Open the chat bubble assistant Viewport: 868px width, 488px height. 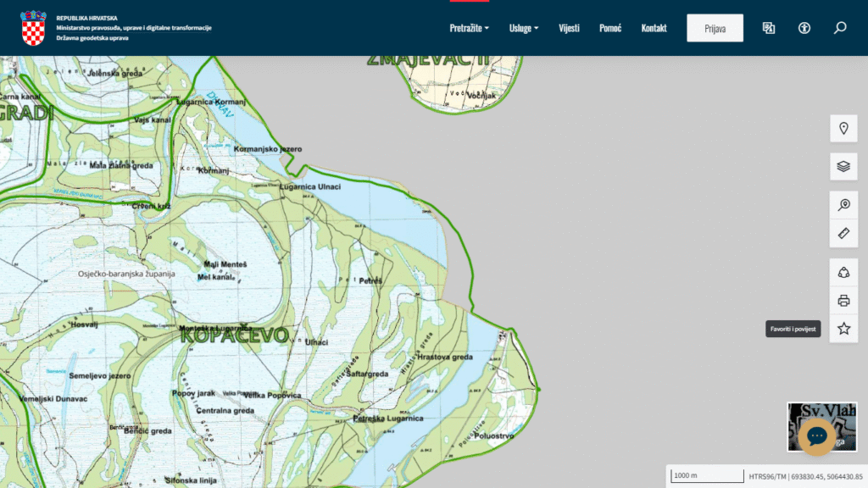817,436
